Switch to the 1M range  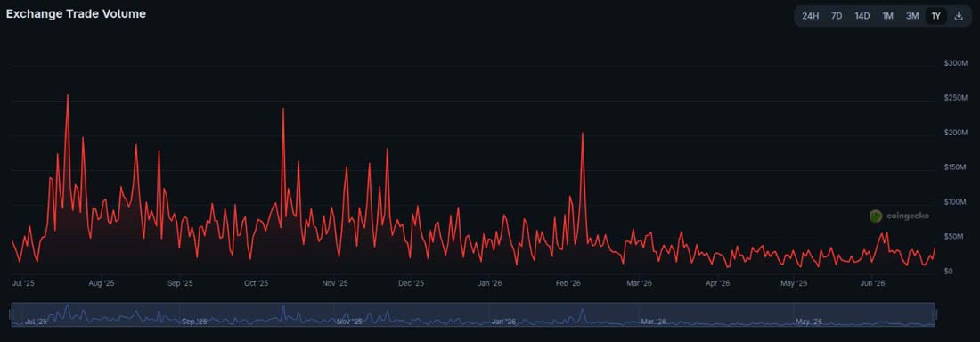click(x=887, y=16)
